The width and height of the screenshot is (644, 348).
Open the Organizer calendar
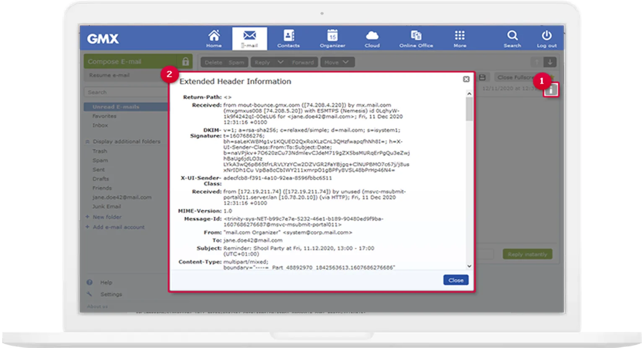(x=332, y=39)
